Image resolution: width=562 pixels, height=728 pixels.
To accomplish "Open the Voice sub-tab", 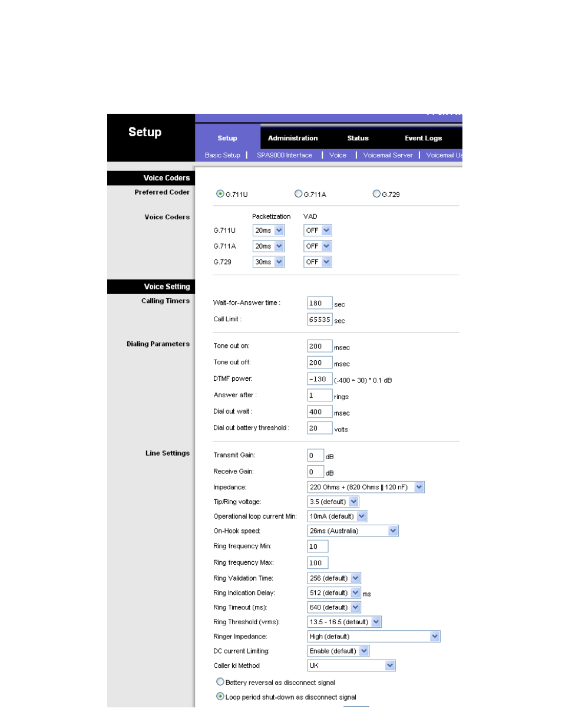I will click(338, 155).
